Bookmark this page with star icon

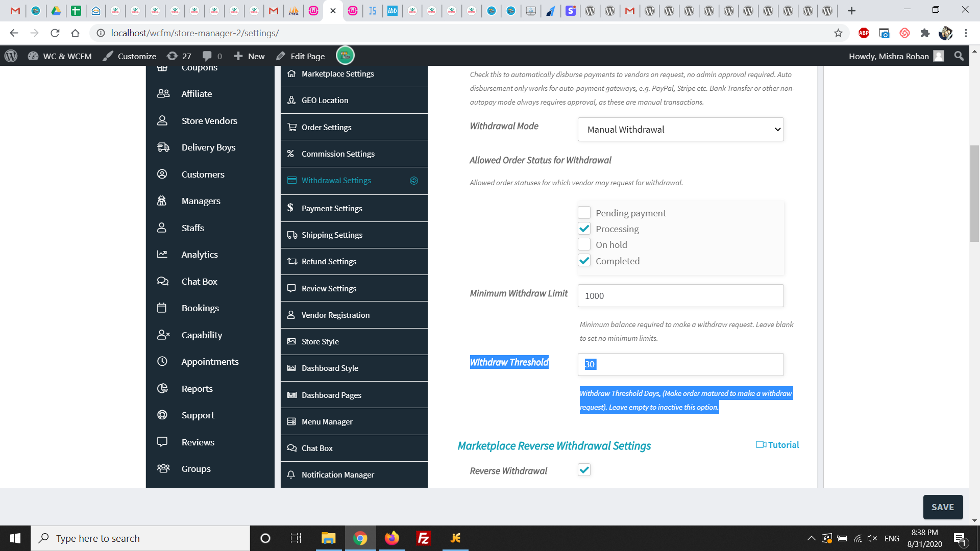tap(838, 33)
